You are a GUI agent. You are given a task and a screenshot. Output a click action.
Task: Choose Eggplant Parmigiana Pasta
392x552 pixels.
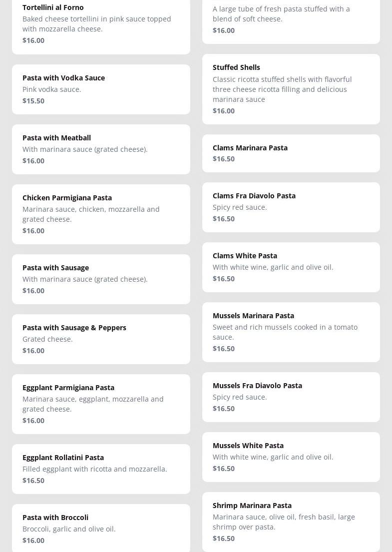click(101, 404)
